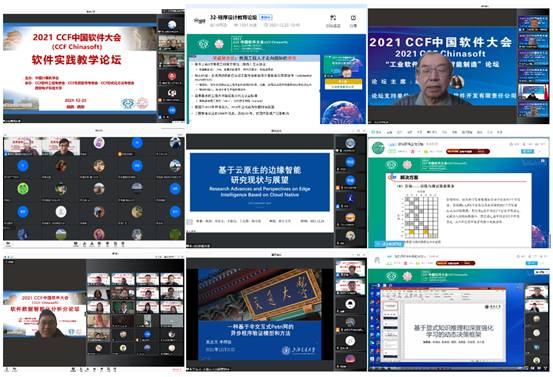The width and height of the screenshot is (553, 377).
Task: Click the purple avatar in the participant grid
Action: (x=99, y=142)
